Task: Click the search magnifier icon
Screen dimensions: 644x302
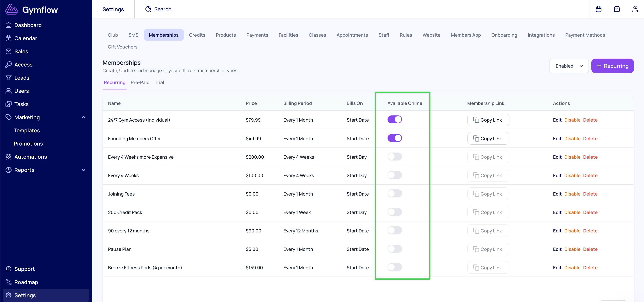Action: point(148,9)
